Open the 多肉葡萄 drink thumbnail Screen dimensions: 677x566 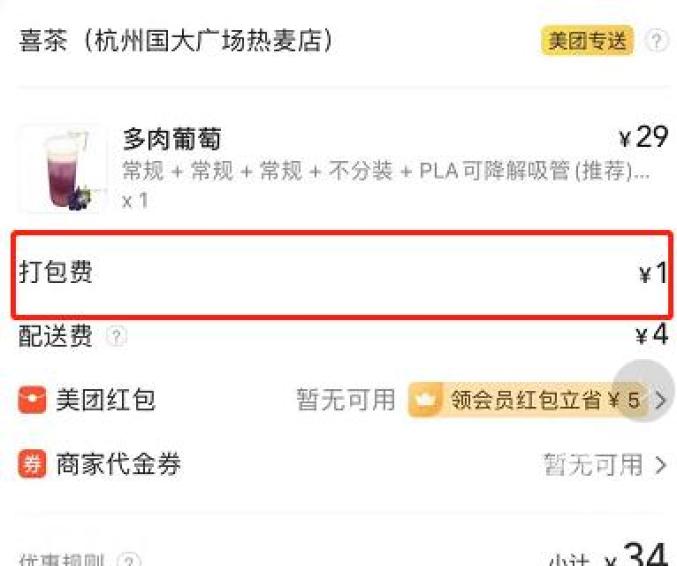coord(62,169)
